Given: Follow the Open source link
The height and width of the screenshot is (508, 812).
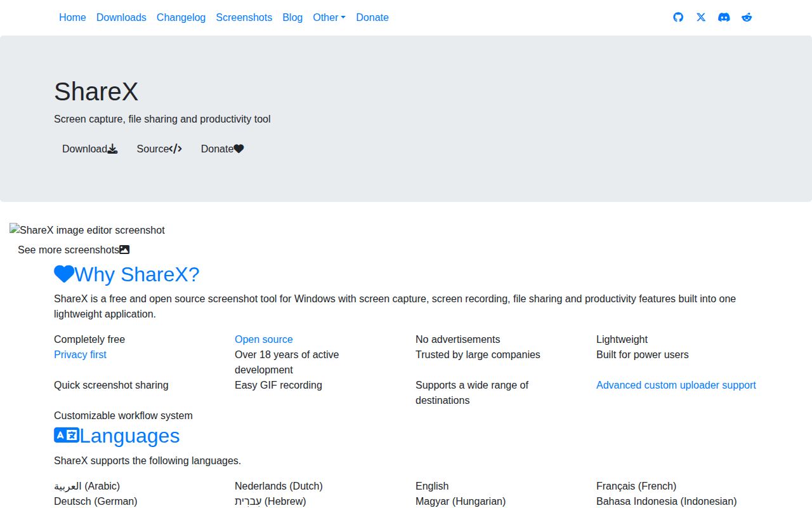Looking at the screenshot, I should coord(264,339).
